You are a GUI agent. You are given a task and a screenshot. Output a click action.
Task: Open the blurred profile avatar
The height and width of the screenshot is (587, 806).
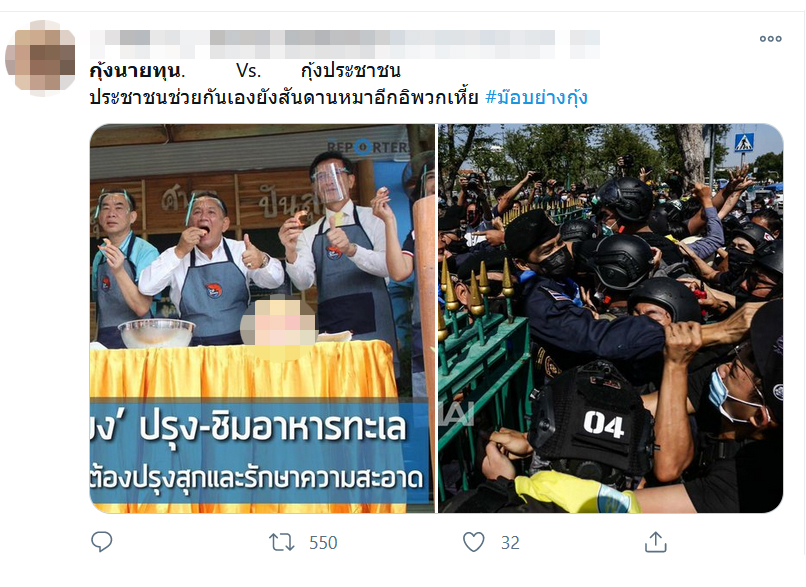coord(41,58)
